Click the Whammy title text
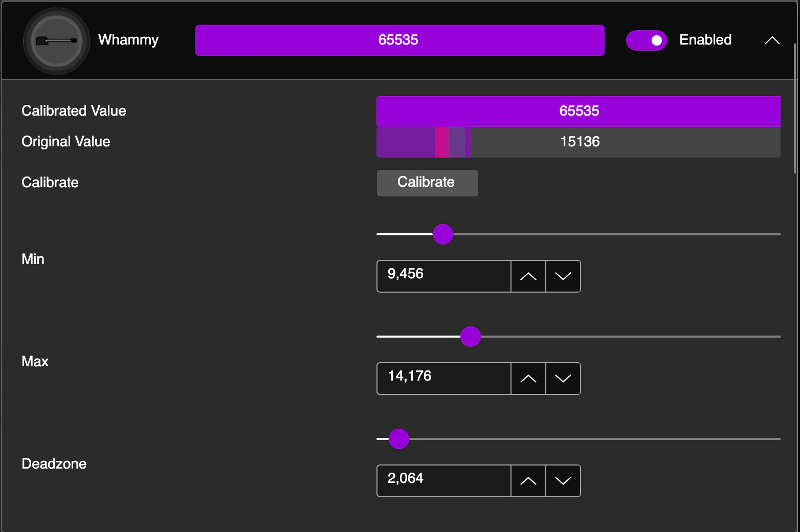The image size is (800, 532). click(x=128, y=40)
